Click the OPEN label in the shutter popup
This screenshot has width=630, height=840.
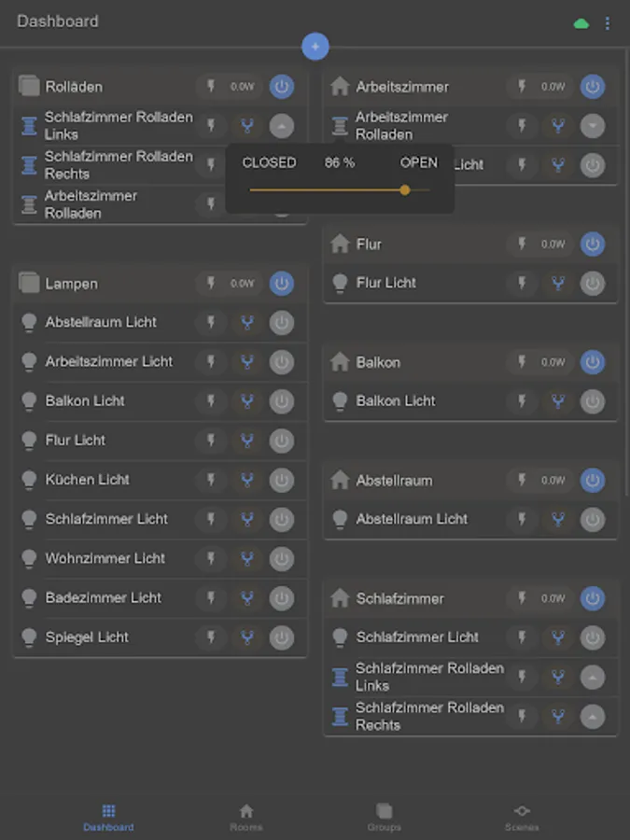point(417,162)
